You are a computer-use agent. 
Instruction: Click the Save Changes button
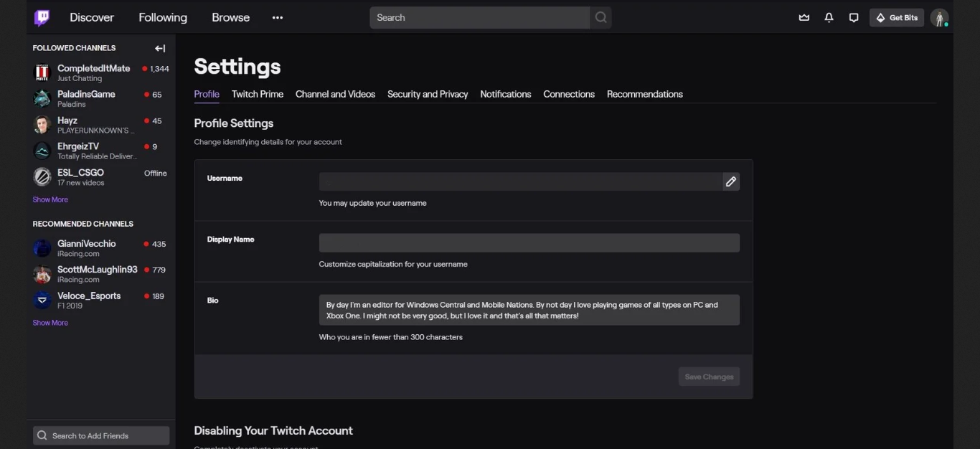pos(709,377)
